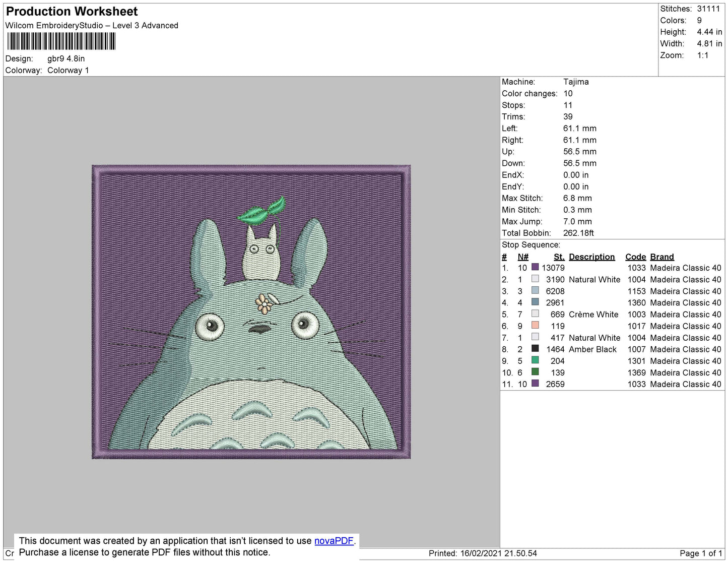The width and height of the screenshot is (728, 563).
Task: Click the barcode under the worksheet title
Action: click(61, 41)
